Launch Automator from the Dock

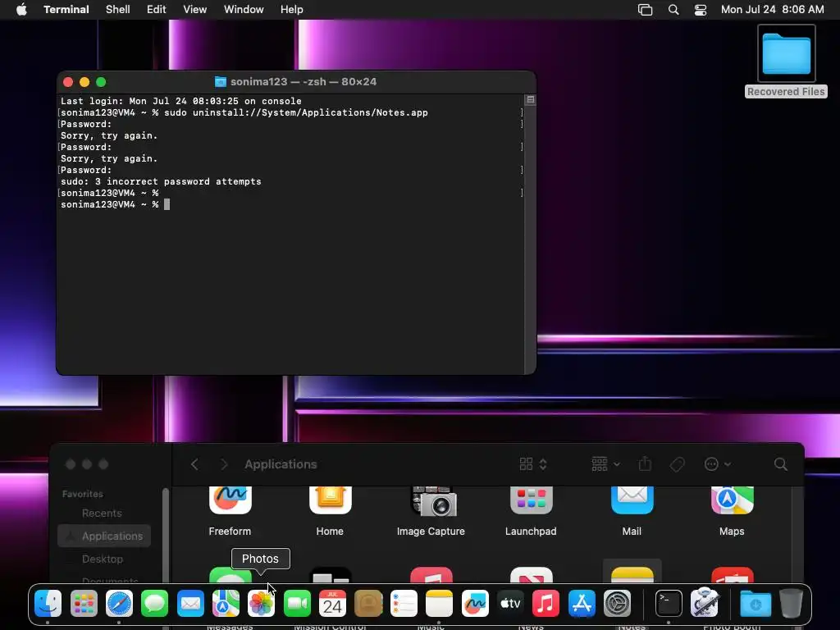(x=705, y=603)
